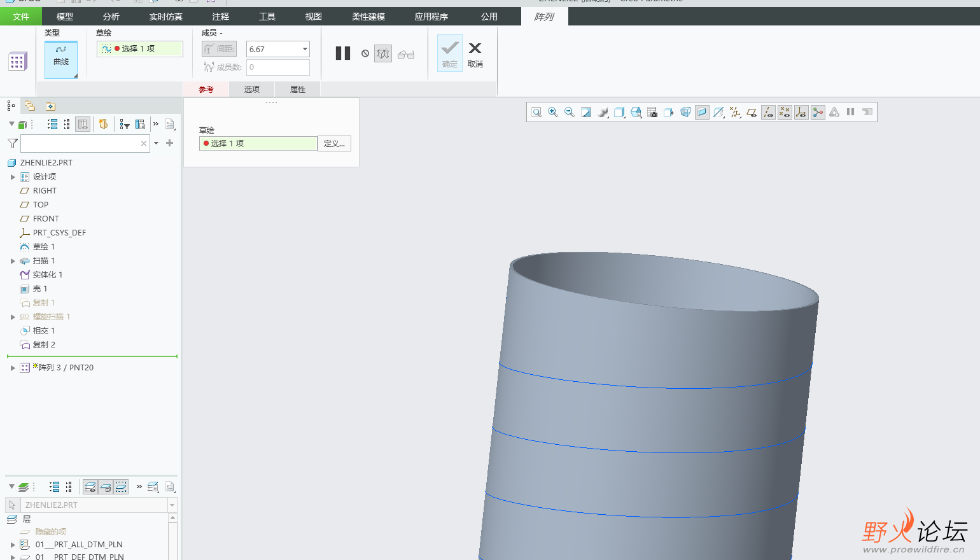
Task: Select 相交 1 in the model tree
Action: [44, 331]
